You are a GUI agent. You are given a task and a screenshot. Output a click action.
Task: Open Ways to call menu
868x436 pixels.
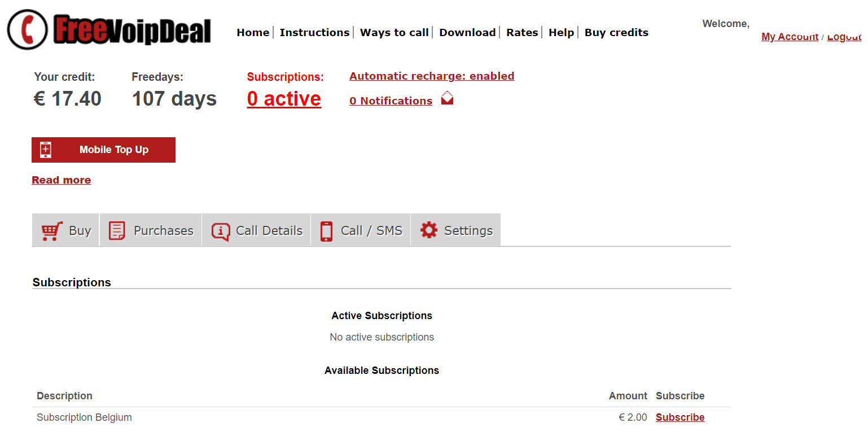pos(394,33)
